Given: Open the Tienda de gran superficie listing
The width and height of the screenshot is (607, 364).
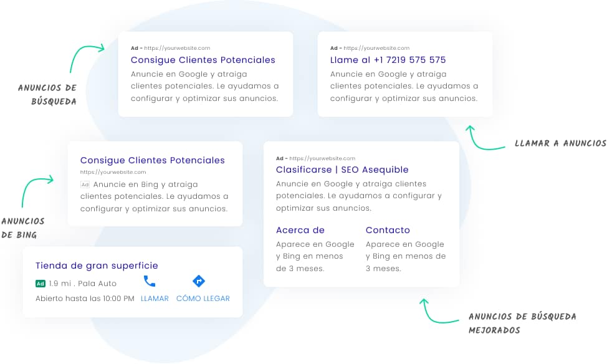Looking at the screenshot, I should click(97, 266).
